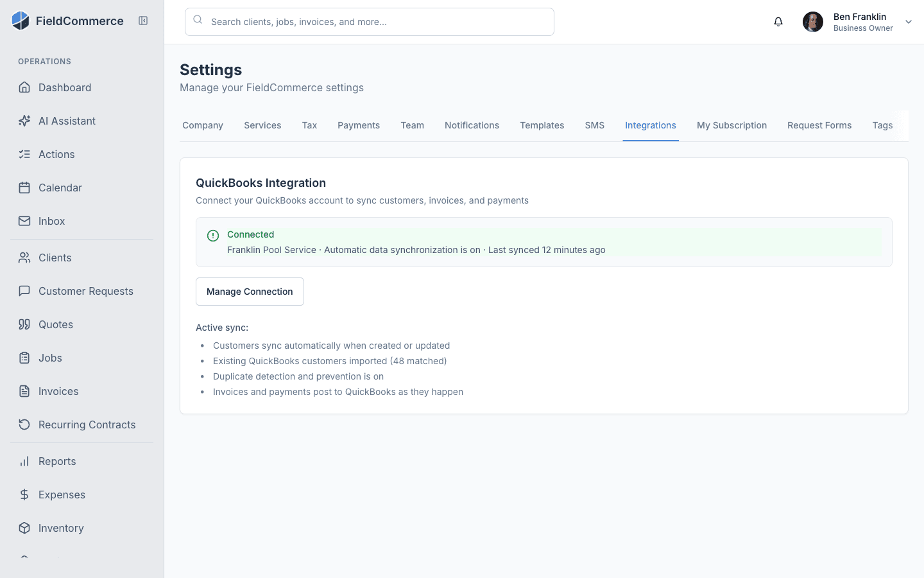Click 'Invoices and payments post to QuickBooks' line
This screenshot has height=578, width=924.
coord(338,392)
